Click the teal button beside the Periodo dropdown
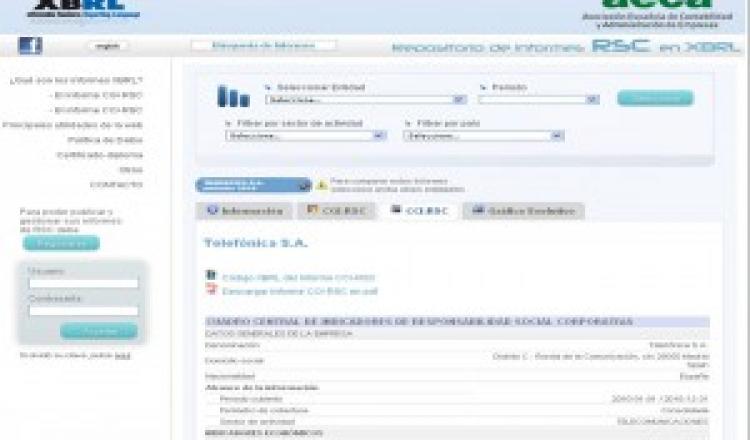Image resolution: width=750 pixels, height=440 pixels. (655, 98)
